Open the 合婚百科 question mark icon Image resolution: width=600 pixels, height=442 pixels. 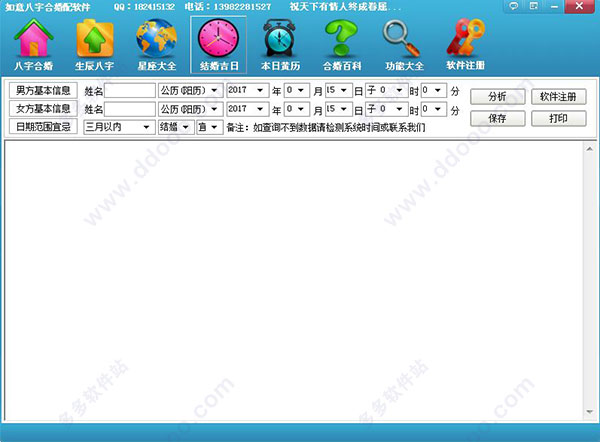click(x=342, y=45)
